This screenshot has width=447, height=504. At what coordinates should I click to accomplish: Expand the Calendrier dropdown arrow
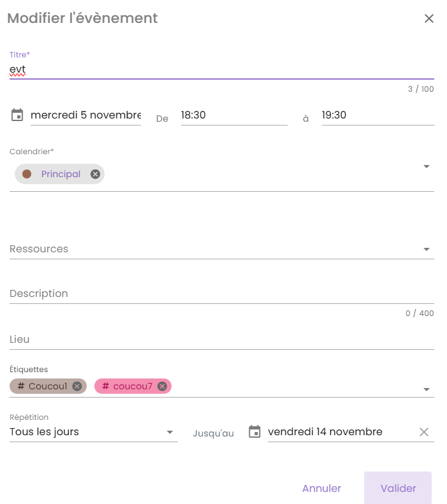427,167
